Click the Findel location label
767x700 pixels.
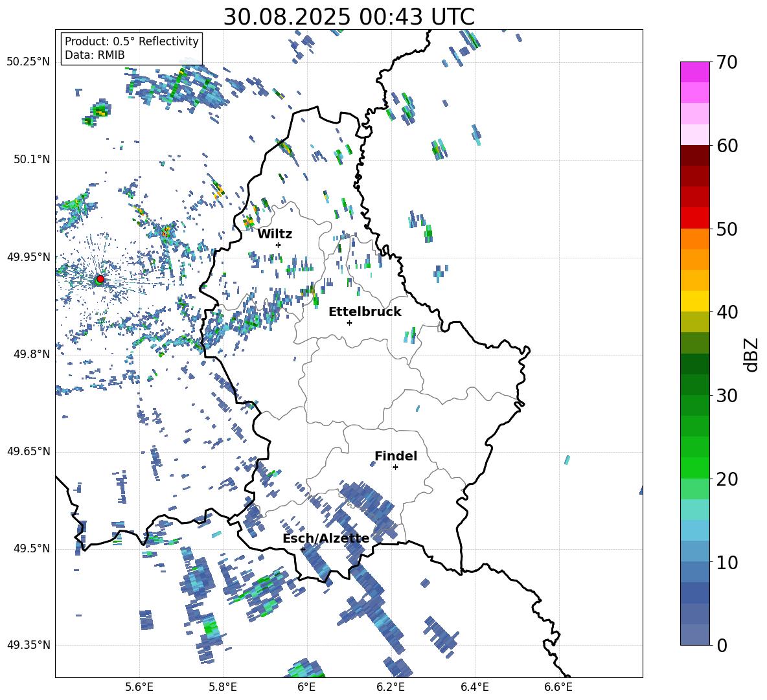[x=396, y=456]
